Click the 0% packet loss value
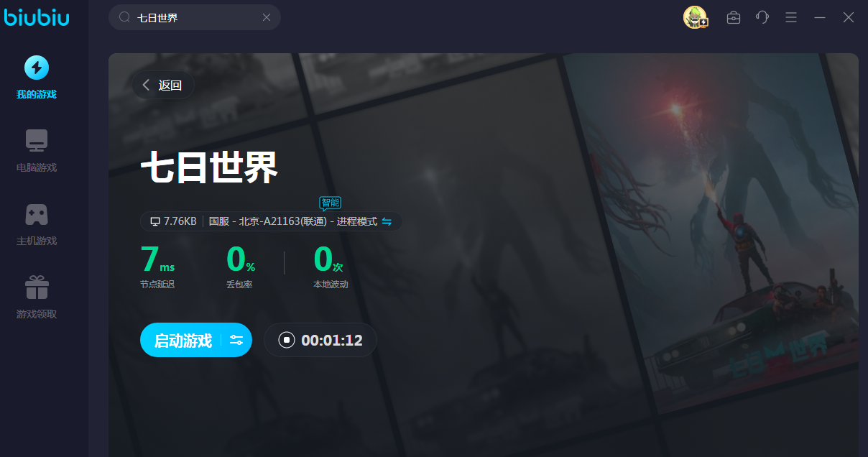Image resolution: width=868 pixels, height=457 pixels. [241, 259]
